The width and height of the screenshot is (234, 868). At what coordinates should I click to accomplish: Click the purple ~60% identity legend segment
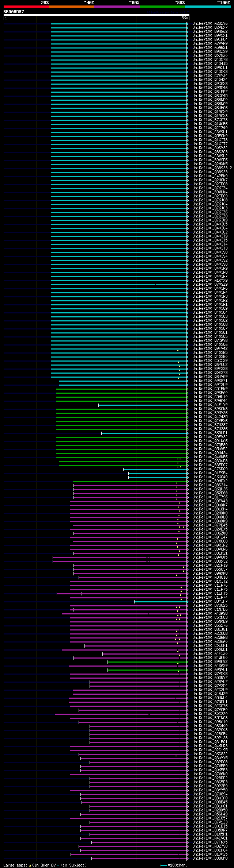tap(117, 7)
